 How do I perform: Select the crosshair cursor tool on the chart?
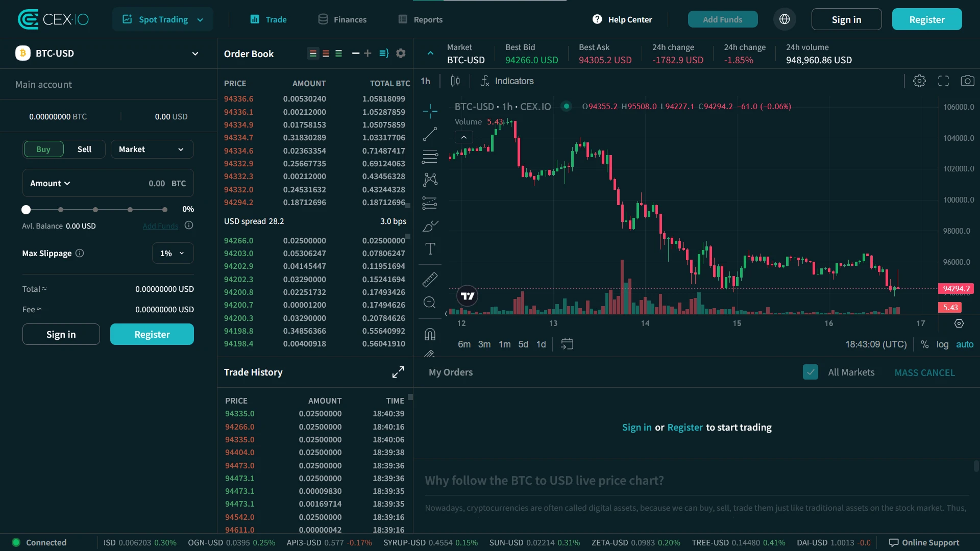(x=430, y=111)
